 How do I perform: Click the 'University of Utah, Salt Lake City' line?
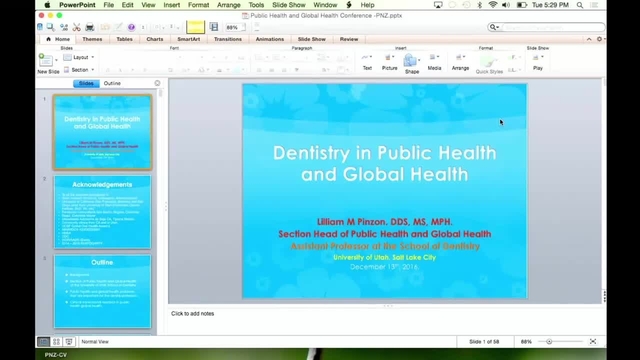[x=384, y=258]
